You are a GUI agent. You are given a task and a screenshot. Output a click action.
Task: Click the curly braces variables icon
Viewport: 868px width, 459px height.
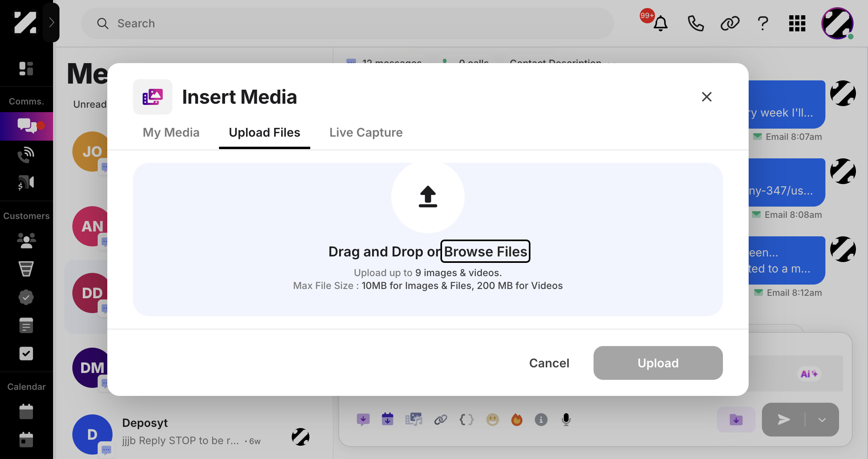click(x=467, y=420)
